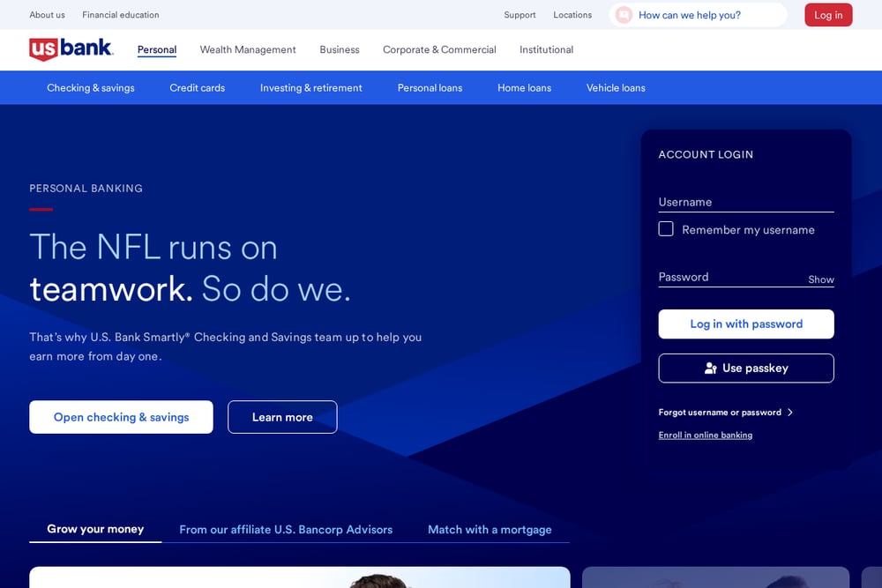Open the Enroll in online banking link
This screenshot has height=588, width=882.
[x=706, y=435]
